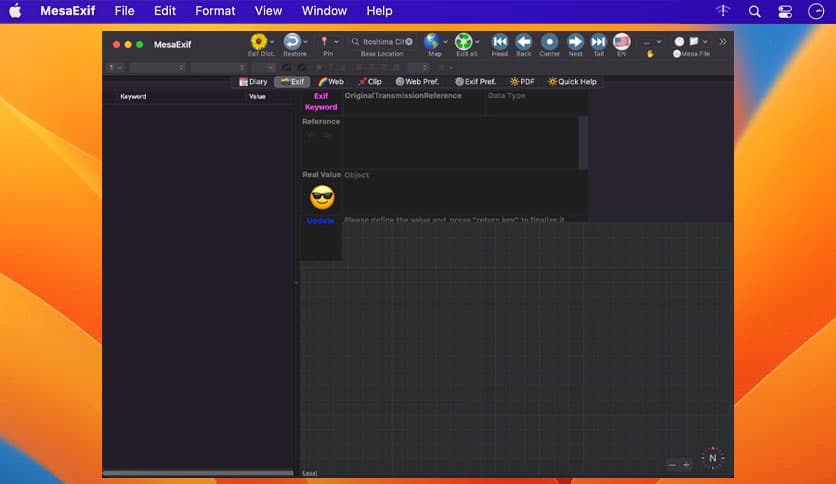
Task: Open Spotlight search in menu bar
Action: (754, 11)
